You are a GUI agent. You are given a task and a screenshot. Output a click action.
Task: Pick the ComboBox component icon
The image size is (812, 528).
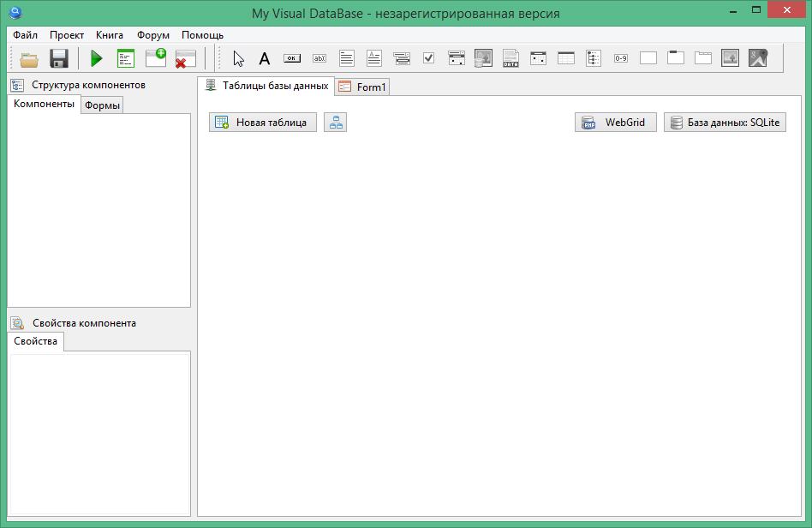click(x=402, y=58)
